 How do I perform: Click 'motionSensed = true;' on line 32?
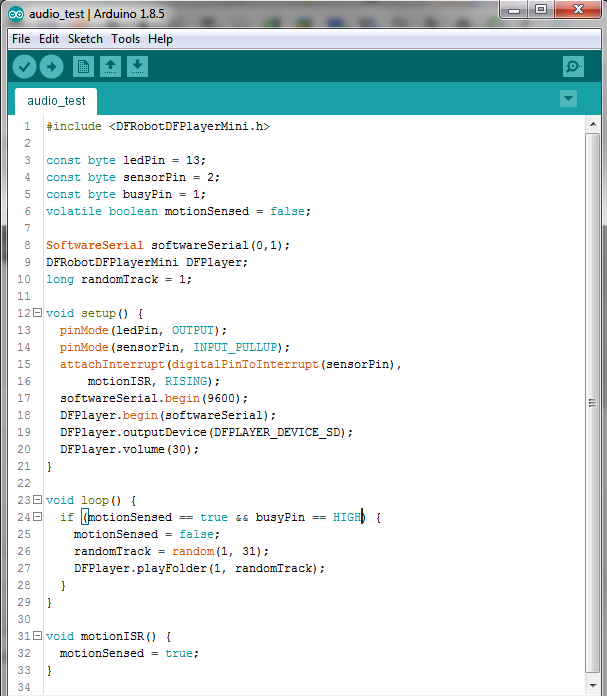pos(130,653)
